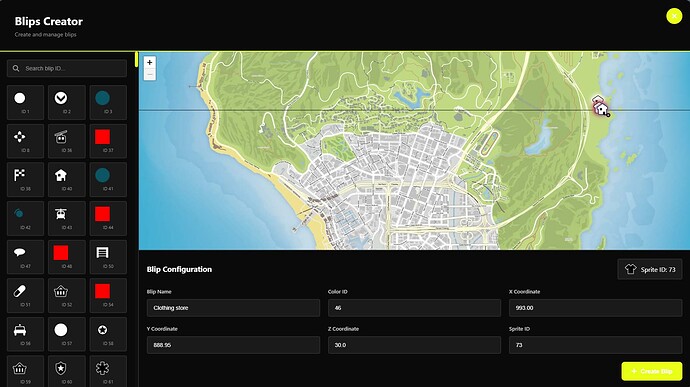Image resolution: width=690 pixels, height=387 pixels.
Task: Click the Search blip ID field
Action: point(66,68)
